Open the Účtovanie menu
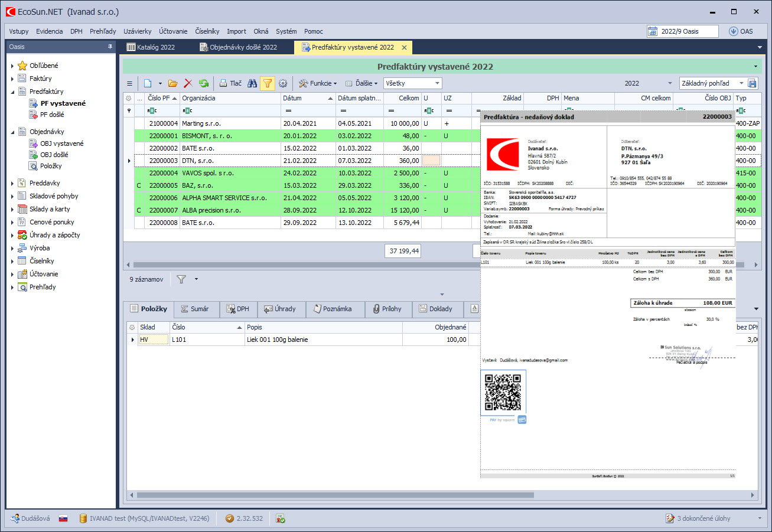The width and height of the screenshot is (772, 532). tap(173, 31)
